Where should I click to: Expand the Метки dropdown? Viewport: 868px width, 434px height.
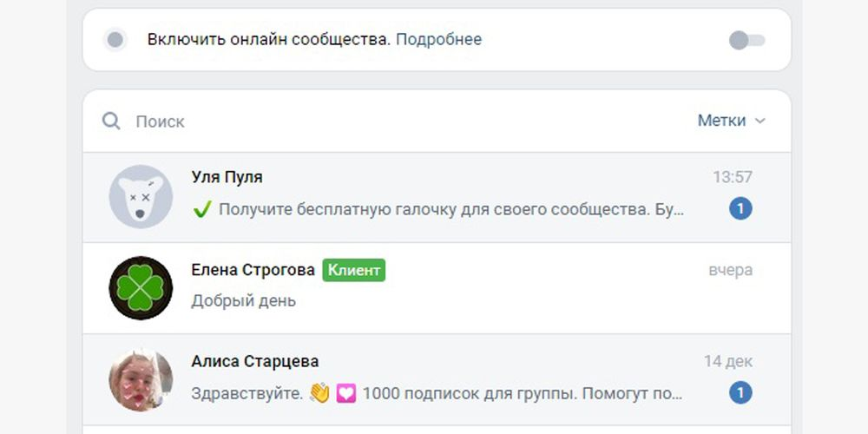tap(731, 121)
